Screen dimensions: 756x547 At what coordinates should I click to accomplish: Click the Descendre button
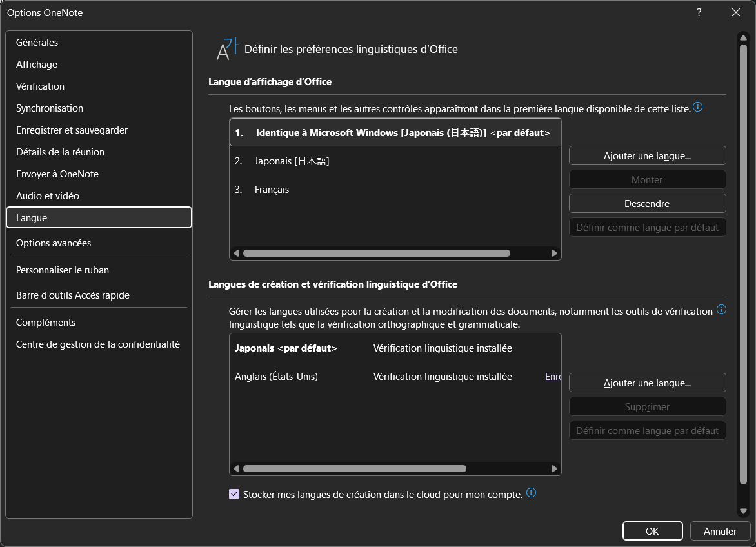pos(647,203)
